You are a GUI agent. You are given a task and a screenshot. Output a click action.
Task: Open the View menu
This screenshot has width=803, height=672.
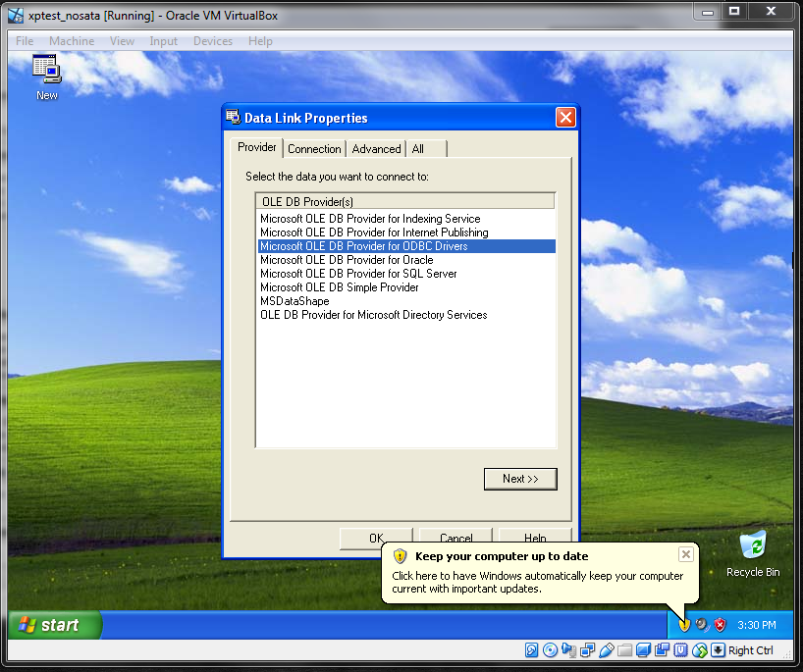coord(122,41)
